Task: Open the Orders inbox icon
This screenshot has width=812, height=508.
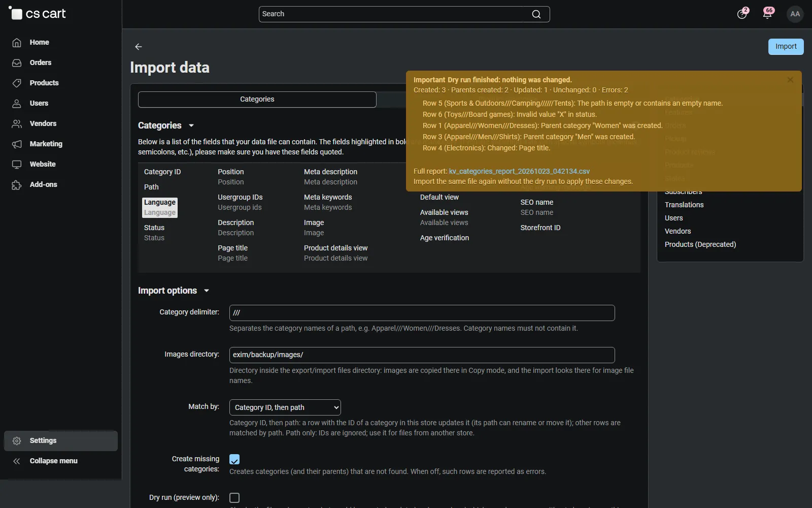Action: click(17, 63)
